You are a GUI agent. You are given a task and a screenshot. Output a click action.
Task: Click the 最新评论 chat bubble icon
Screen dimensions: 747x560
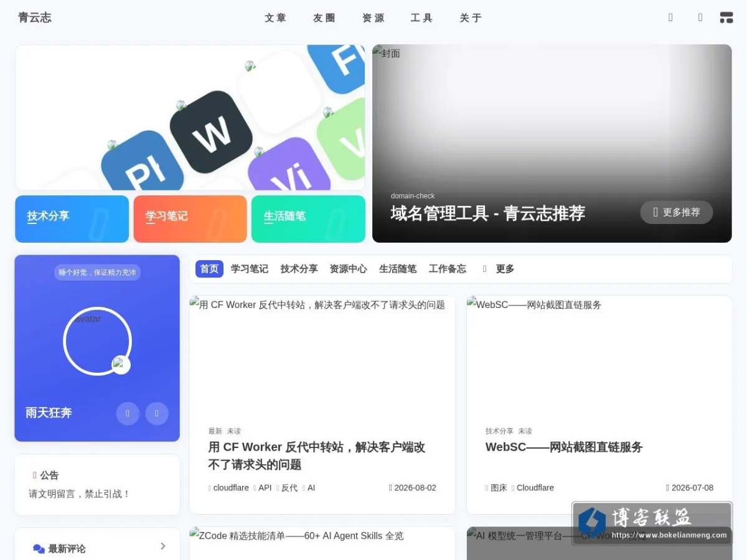tap(39, 549)
